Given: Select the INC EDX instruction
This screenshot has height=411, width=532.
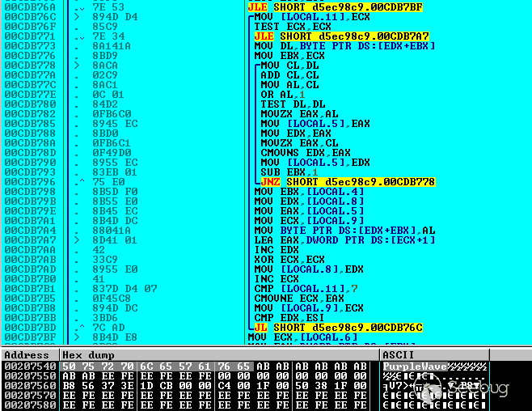Looking at the screenshot, I should point(277,250).
